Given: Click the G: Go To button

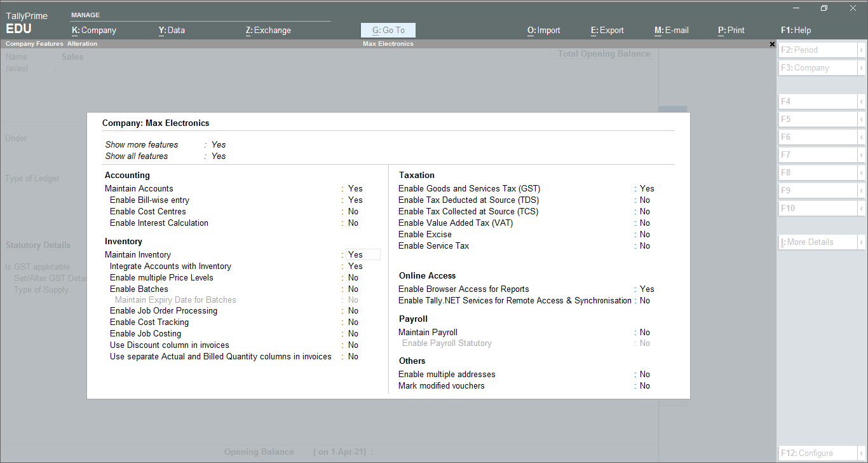Looking at the screenshot, I should [x=388, y=30].
